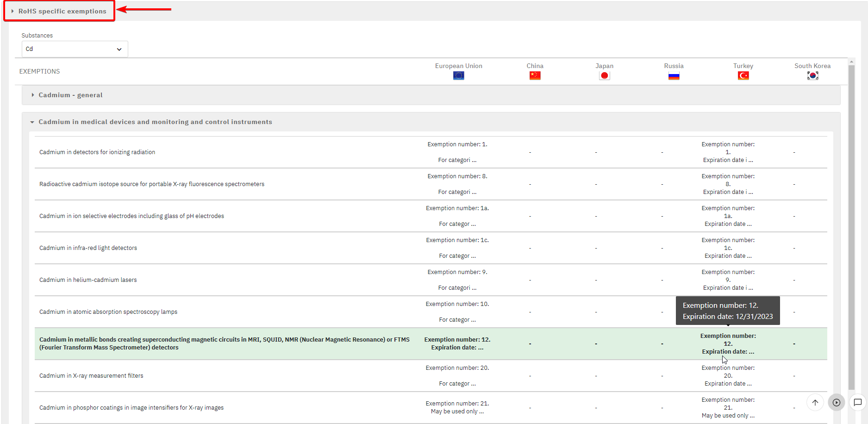Image resolution: width=868 pixels, height=424 pixels.
Task: Click the South Korea flag icon
Action: 812,76
